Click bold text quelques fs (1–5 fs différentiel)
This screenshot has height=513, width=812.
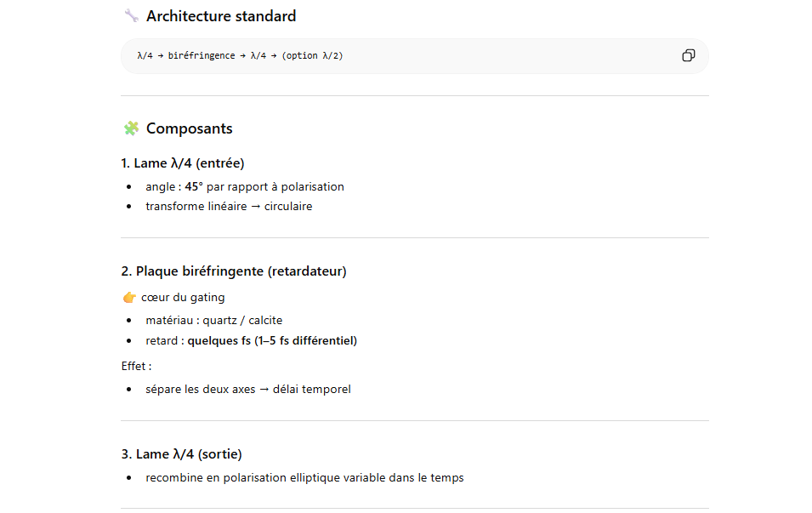pos(272,340)
